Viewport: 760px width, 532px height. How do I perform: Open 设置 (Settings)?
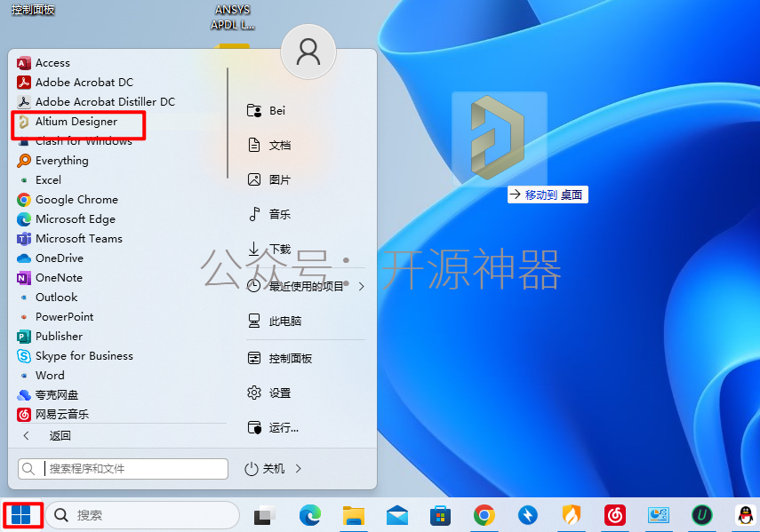pos(269,393)
